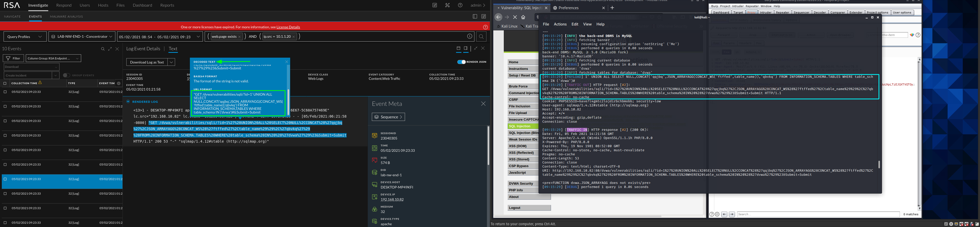Close the Decoded Text popup

pyautogui.click(x=287, y=62)
